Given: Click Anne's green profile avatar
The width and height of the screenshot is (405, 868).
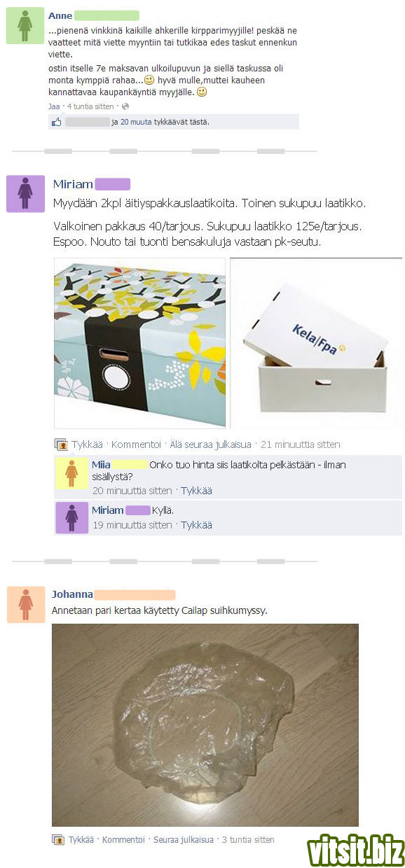Looking at the screenshot, I should [x=25, y=26].
